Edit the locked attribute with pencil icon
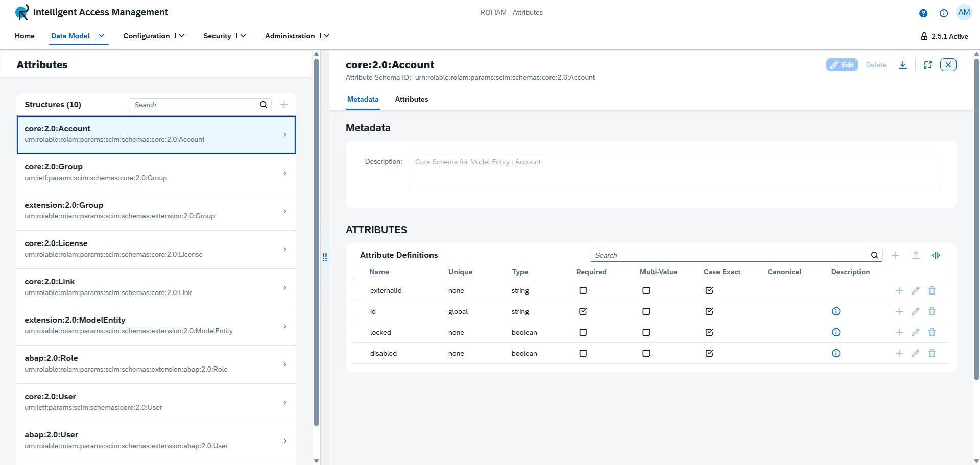The width and height of the screenshot is (980, 465). pyautogui.click(x=915, y=332)
